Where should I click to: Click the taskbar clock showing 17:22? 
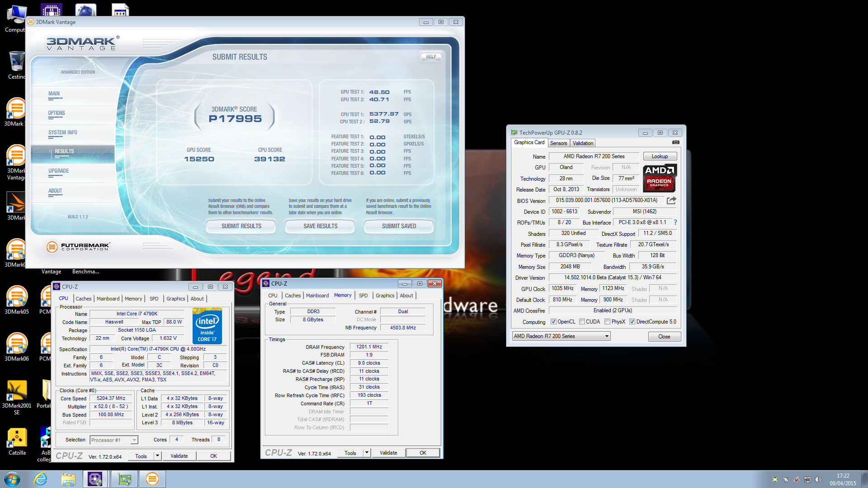[x=843, y=479]
